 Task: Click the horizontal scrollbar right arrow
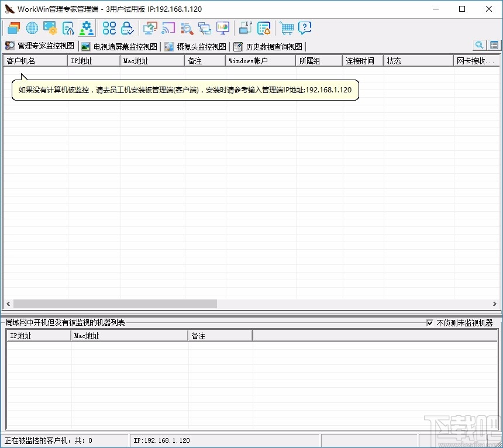click(x=495, y=304)
